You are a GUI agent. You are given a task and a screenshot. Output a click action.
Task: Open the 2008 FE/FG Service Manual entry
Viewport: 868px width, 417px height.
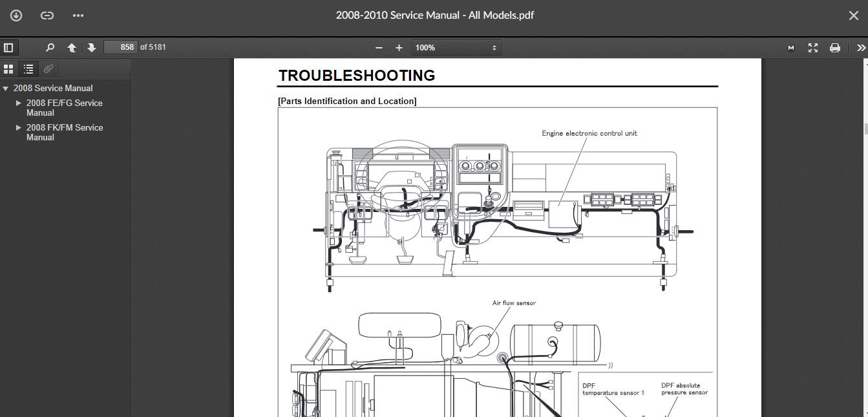pos(64,108)
